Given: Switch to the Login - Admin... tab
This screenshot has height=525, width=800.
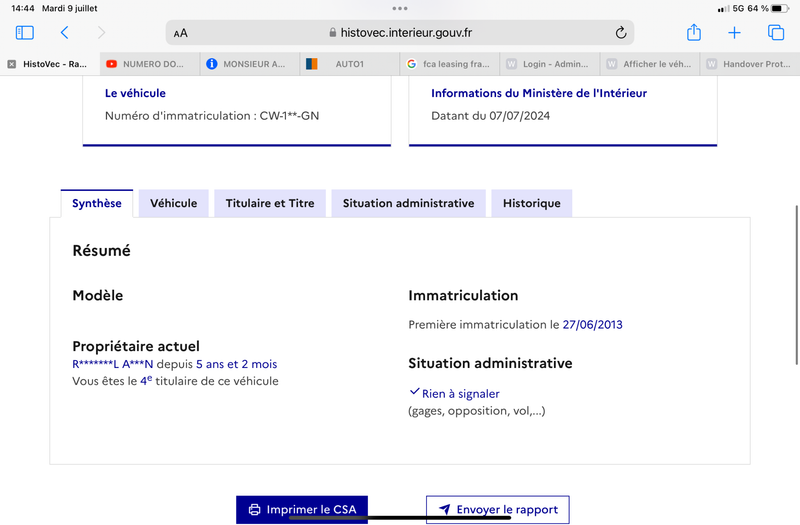Looking at the screenshot, I should pos(550,64).
